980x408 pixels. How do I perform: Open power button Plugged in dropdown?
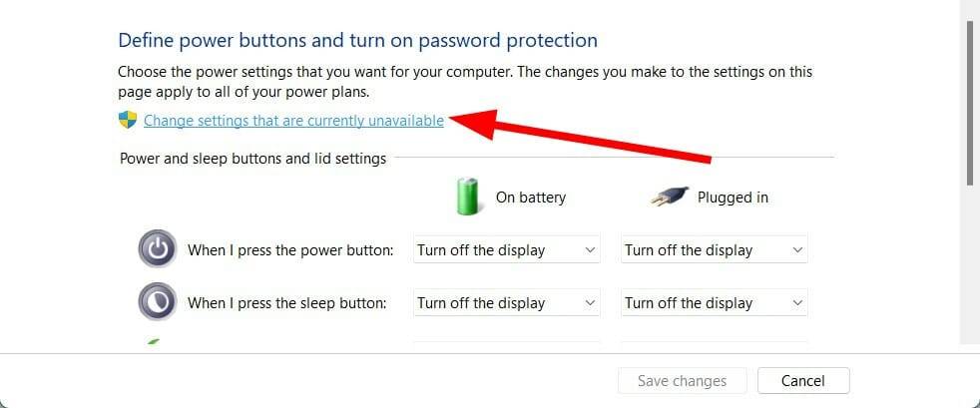[x=714, y=249]
